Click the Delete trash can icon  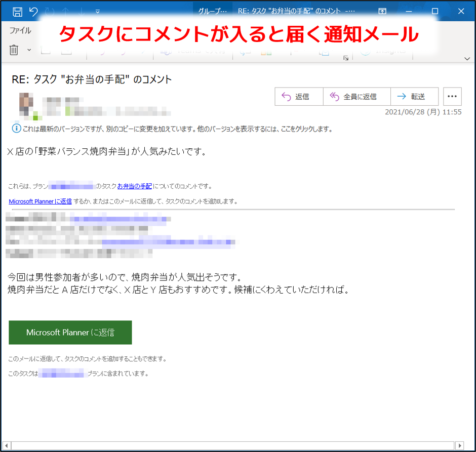[x=14, y=50]
